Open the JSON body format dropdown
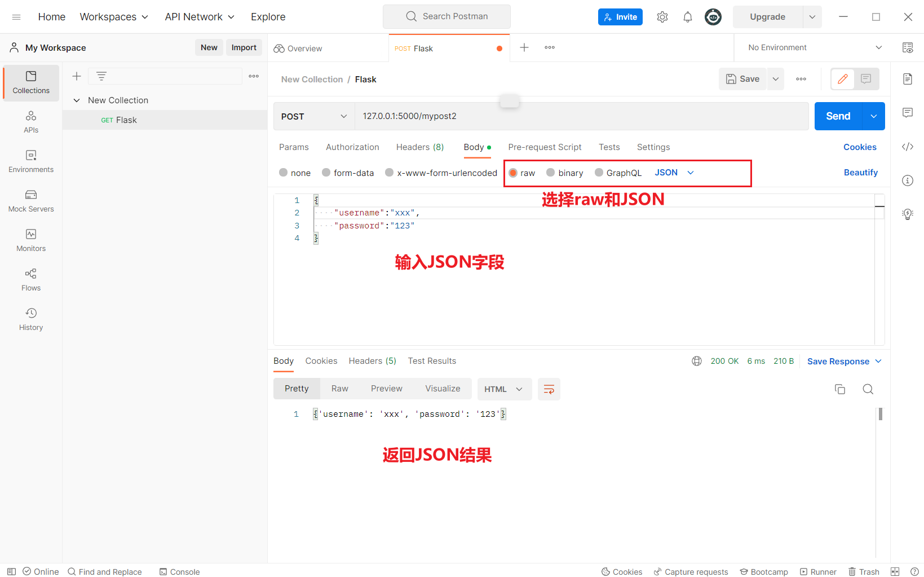This screenshot has height=577, width=924. coord(674,173)
